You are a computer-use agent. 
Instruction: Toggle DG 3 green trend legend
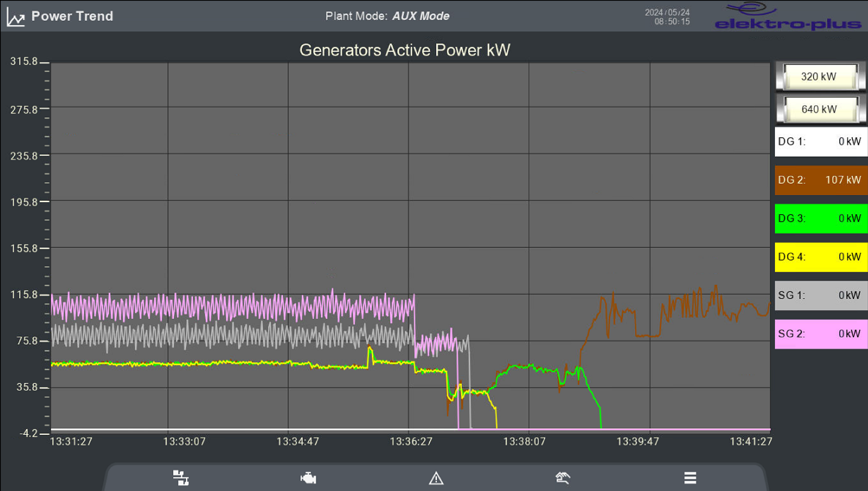(821, 219)
